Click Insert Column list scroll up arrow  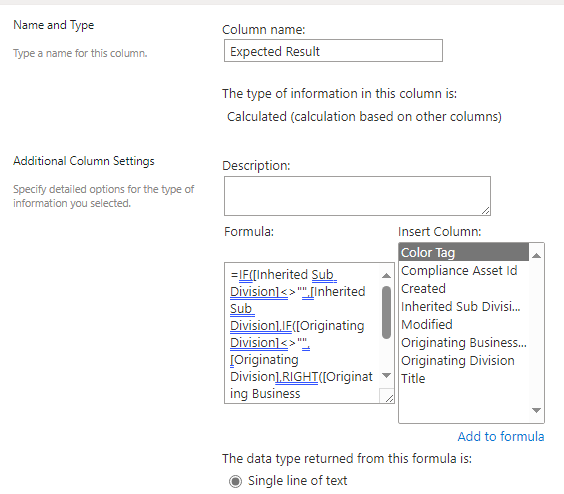click(536, 255)
